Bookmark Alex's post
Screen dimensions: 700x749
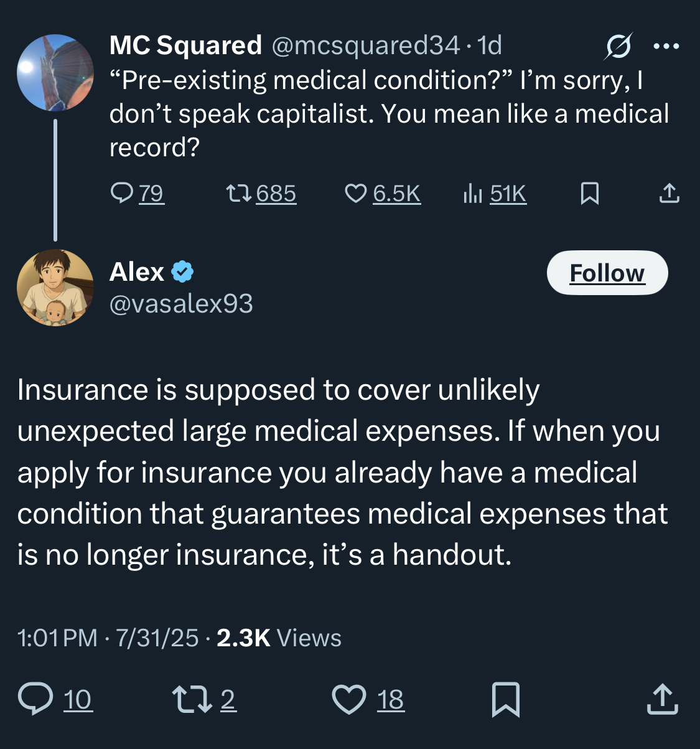(x=505, y=699)
